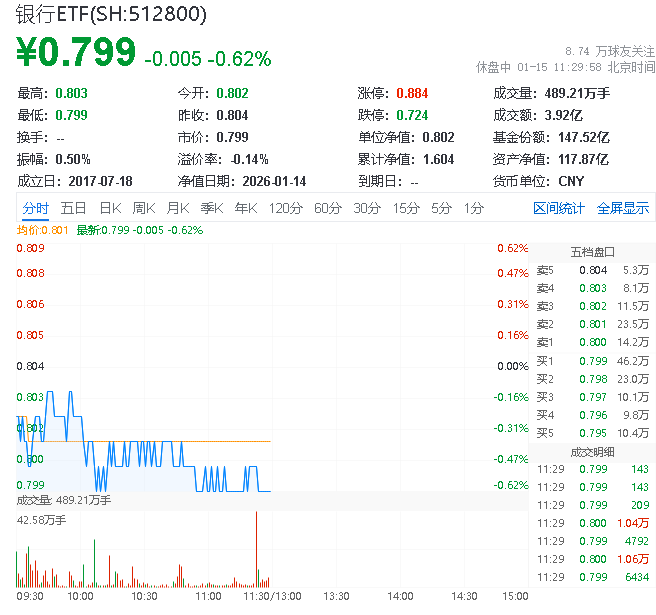This screenshot has width=656, height=615.
Task: Select the 30分 interval tab
Action: point(366,208)
